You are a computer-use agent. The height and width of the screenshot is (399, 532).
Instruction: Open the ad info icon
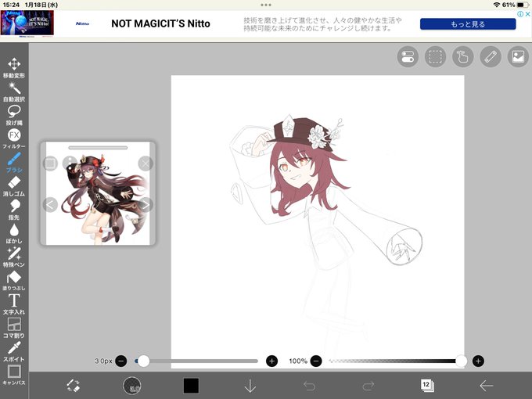(520, 14)
